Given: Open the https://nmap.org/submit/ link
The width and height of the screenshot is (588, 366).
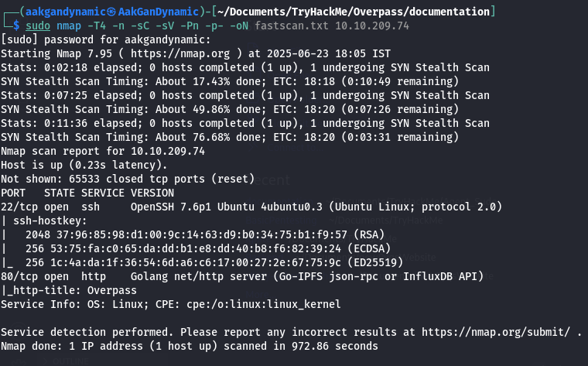Looking at the screenshot, I should [x=509, y=332].
